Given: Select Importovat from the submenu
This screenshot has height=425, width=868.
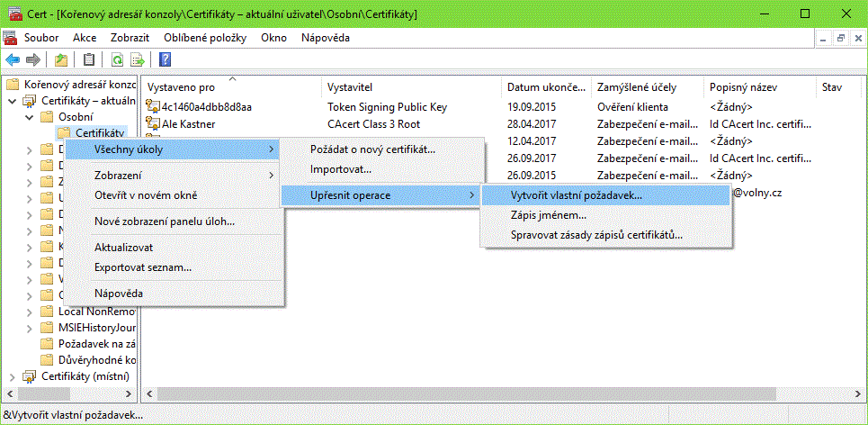Looking at the screenshot, I should point(340,169).
